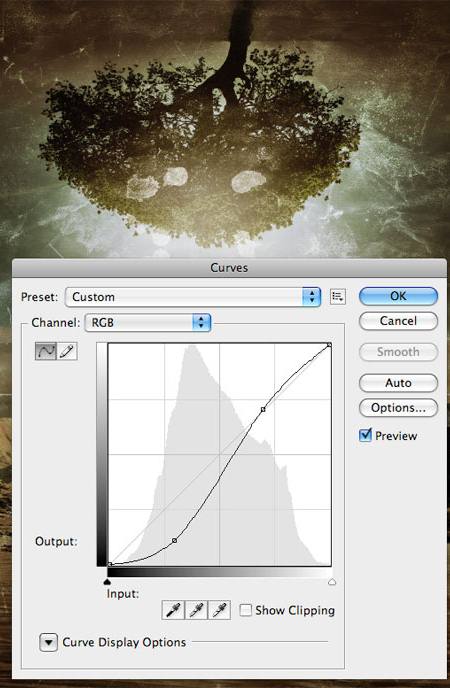Open the Channel dropdown showing RGB
Screen dimensions: 450x688
[x=148, y=322]
